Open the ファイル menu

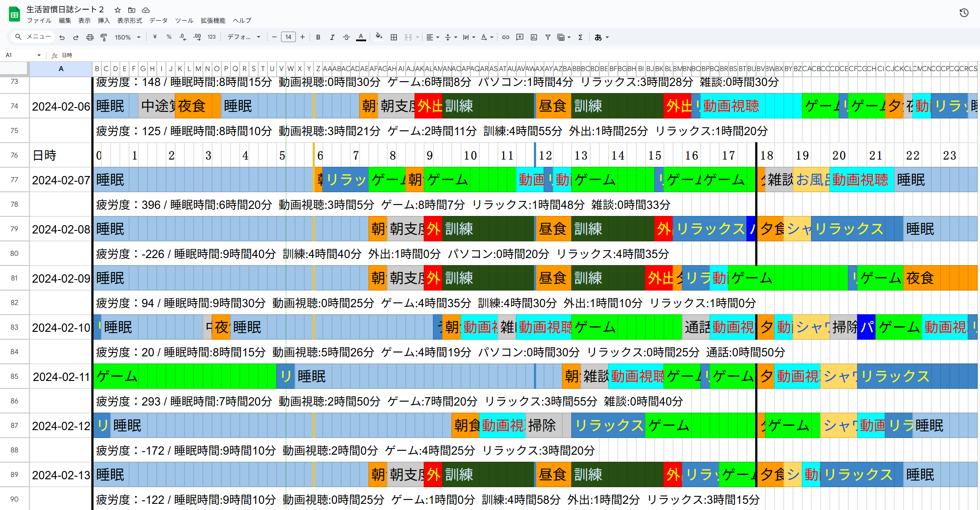[39, 21]
